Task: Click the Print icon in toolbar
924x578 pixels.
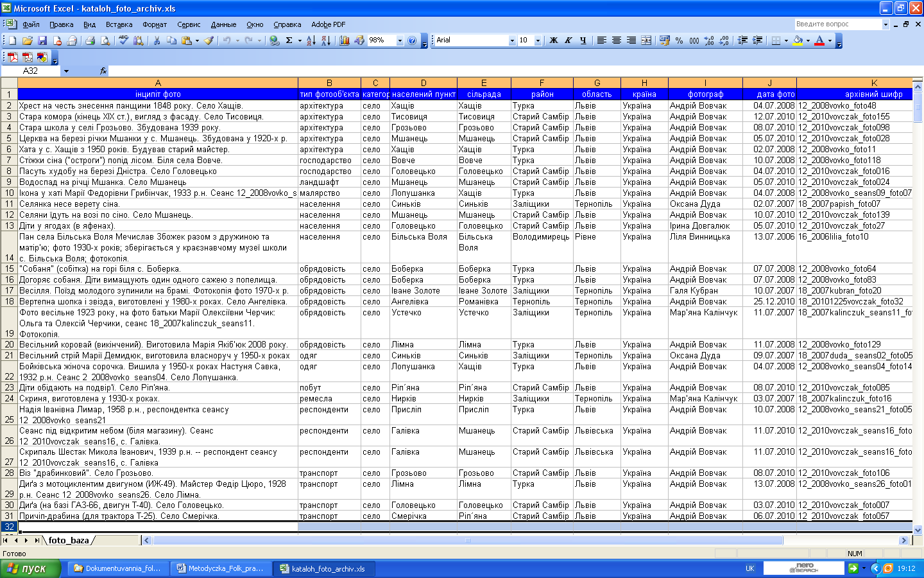Action: (x=90, y=40)
